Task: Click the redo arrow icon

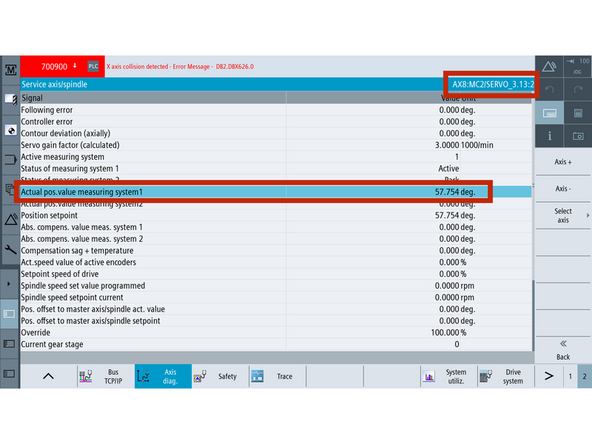Action: [578, 89]
